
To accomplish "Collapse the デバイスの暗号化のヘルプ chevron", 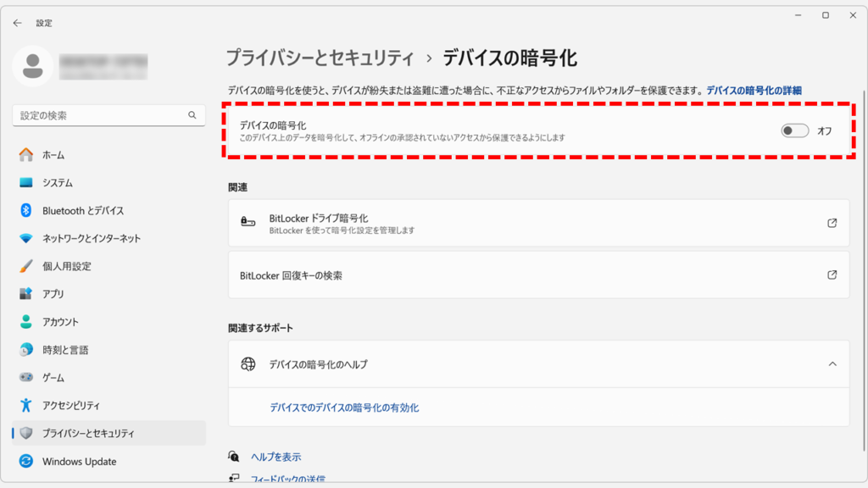I will [x=832, y=364].
